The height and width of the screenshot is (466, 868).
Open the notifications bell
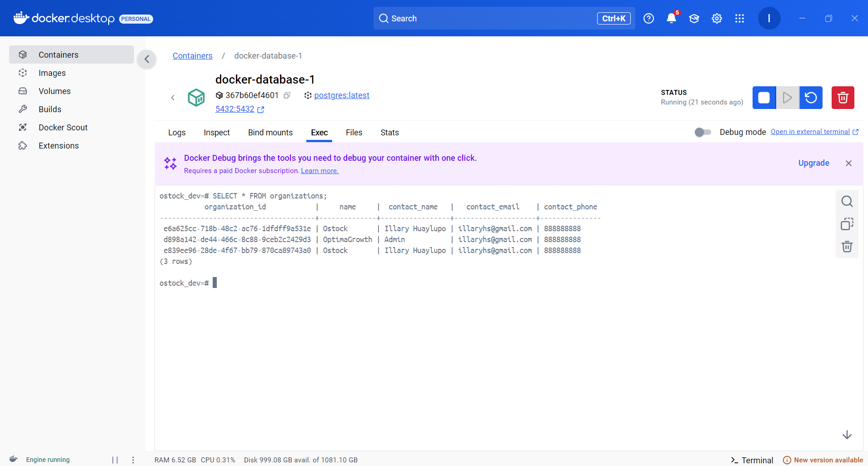coord(671,18)
